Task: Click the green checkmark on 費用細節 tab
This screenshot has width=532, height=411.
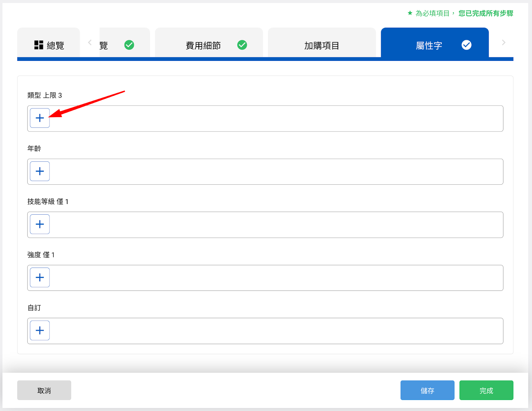Action: tap(242, 45)
